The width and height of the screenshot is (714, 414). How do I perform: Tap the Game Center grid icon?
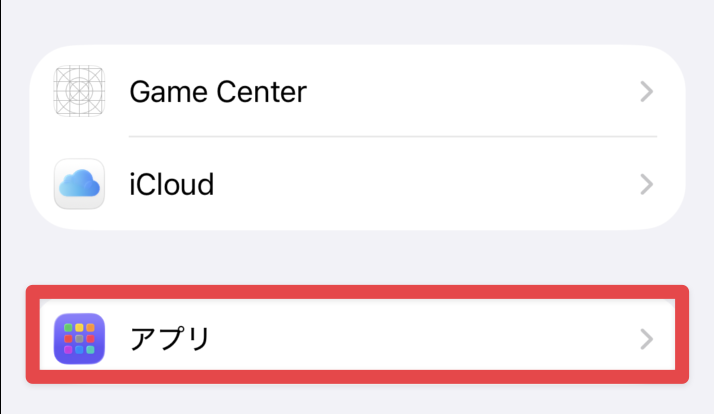80,92
